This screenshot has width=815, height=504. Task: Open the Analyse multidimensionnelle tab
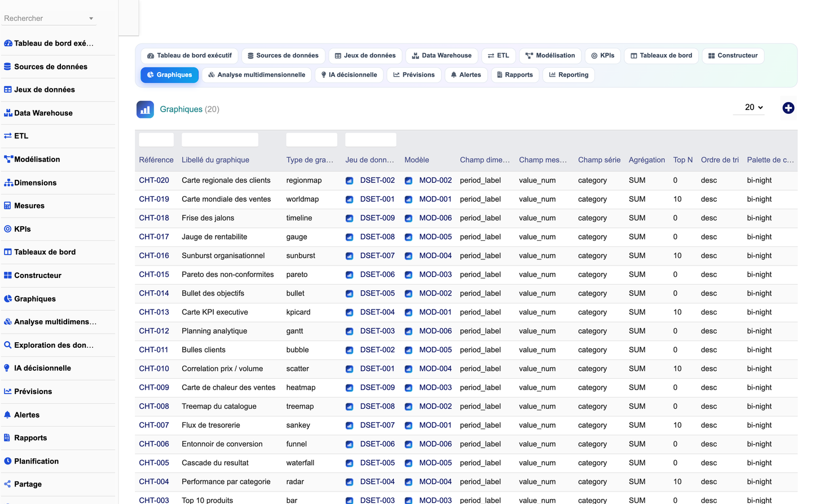click(257, 75)
